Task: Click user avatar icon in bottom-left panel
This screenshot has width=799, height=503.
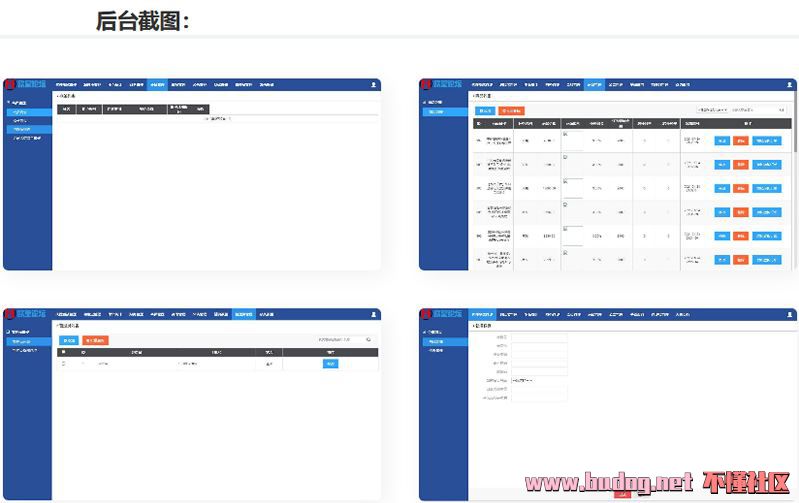Action: (x=374, y=314)
